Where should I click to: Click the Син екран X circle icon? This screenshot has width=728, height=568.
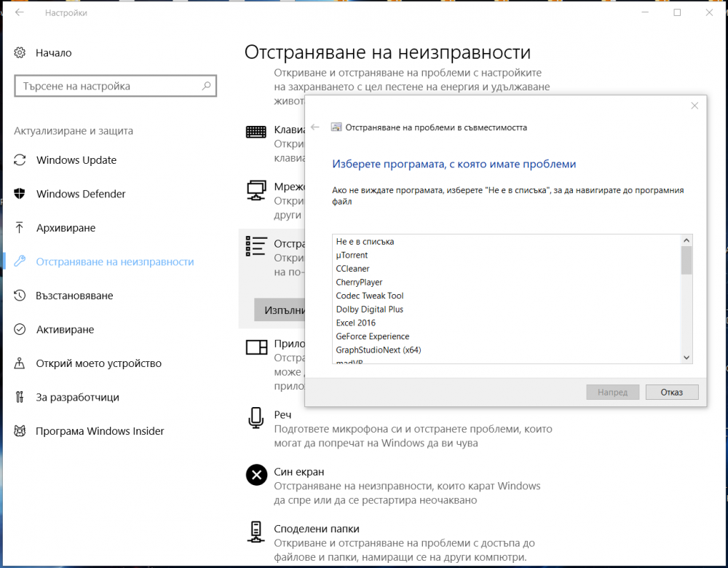pos(256,475)
